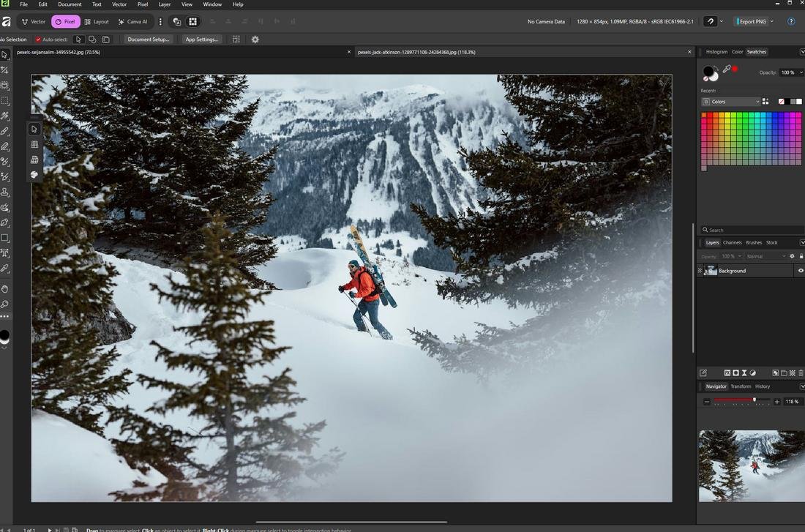Open the Recent Colors dropdown

click(x=757, y=102)
